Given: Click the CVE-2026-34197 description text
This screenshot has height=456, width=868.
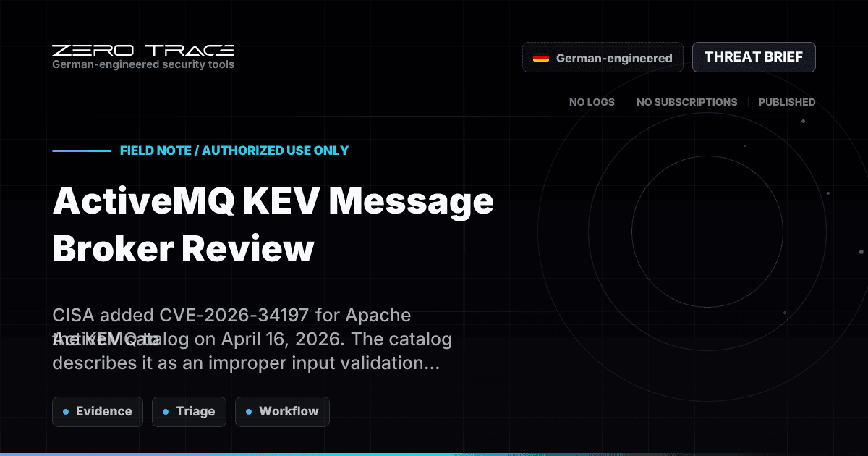Looking at the screenshot, I should (x=252, y=339).
